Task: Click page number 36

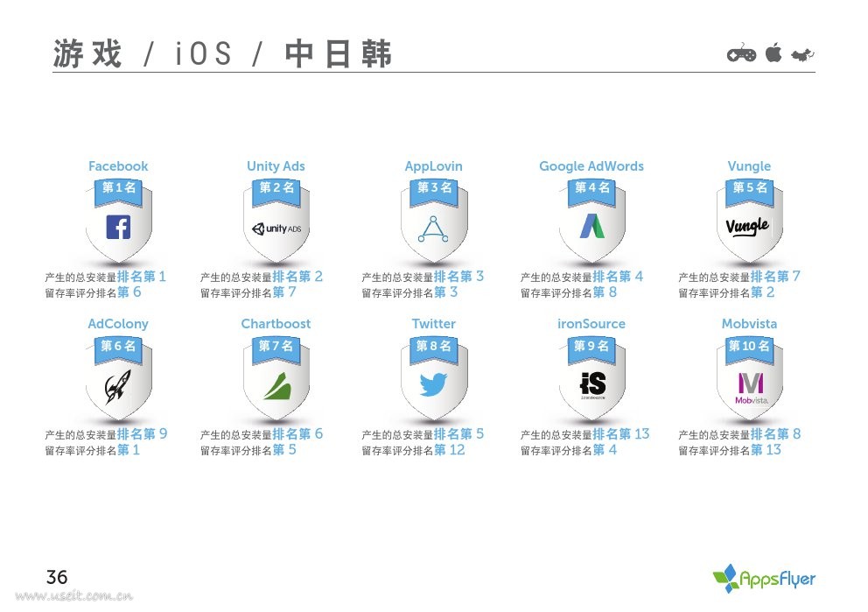Action: pyautogui.click(x=57, y=577)
